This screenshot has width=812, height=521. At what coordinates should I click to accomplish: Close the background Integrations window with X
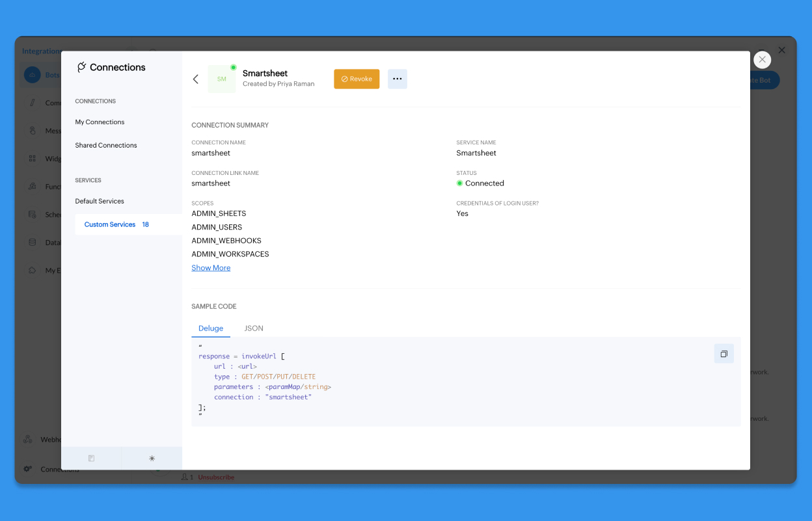782,50
